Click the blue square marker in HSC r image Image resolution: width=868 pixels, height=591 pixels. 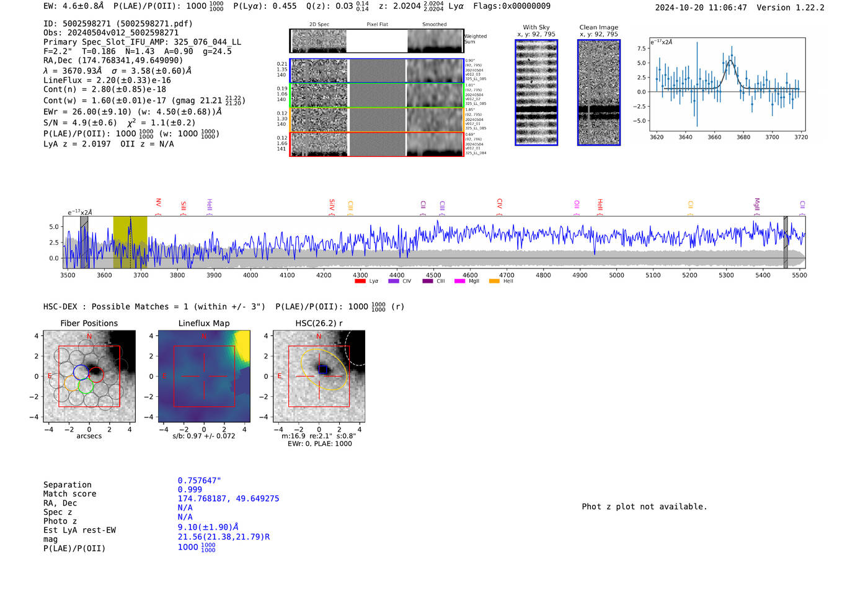[x=322, y=370]
